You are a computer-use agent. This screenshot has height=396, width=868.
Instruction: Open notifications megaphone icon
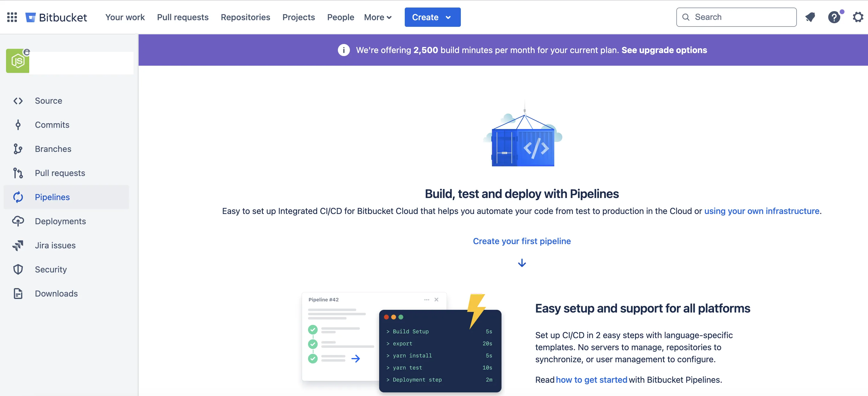pyautogui.click(x=810, y=17)
